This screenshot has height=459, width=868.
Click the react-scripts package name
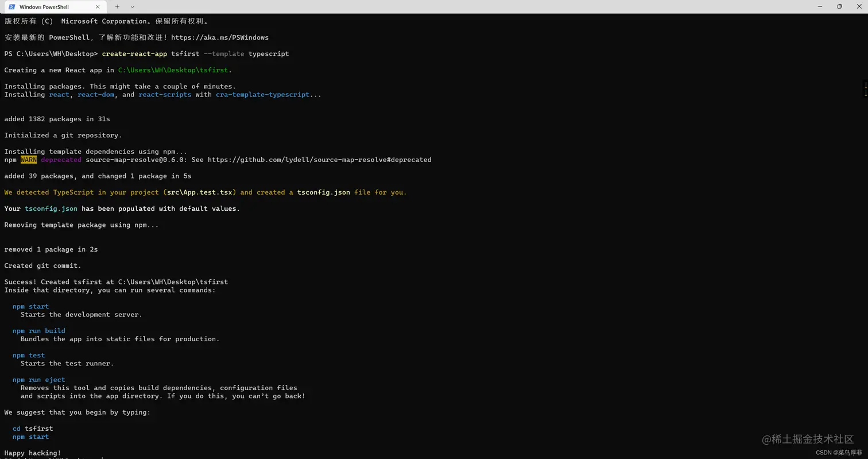click(165, 95)
